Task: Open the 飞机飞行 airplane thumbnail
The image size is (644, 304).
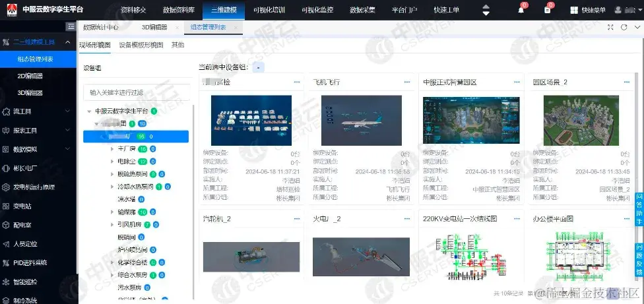Action: coord(361,121)
